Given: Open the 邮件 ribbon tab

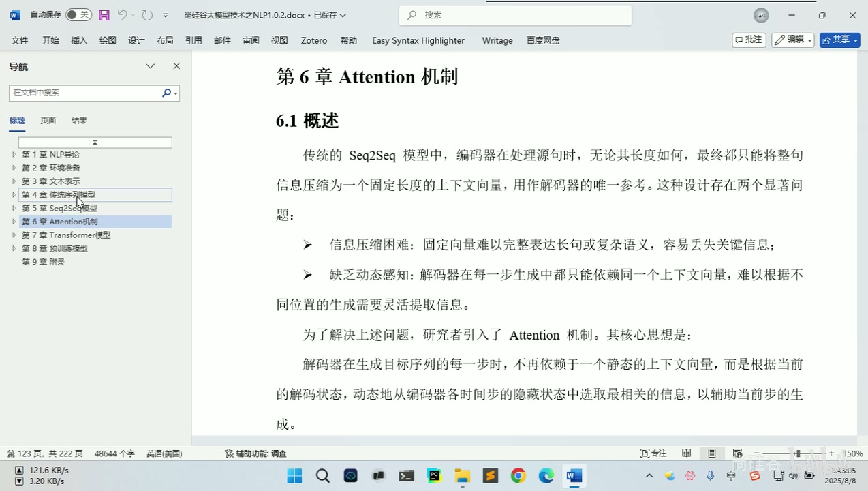Looking at the screenshot, I should [222, 40].
